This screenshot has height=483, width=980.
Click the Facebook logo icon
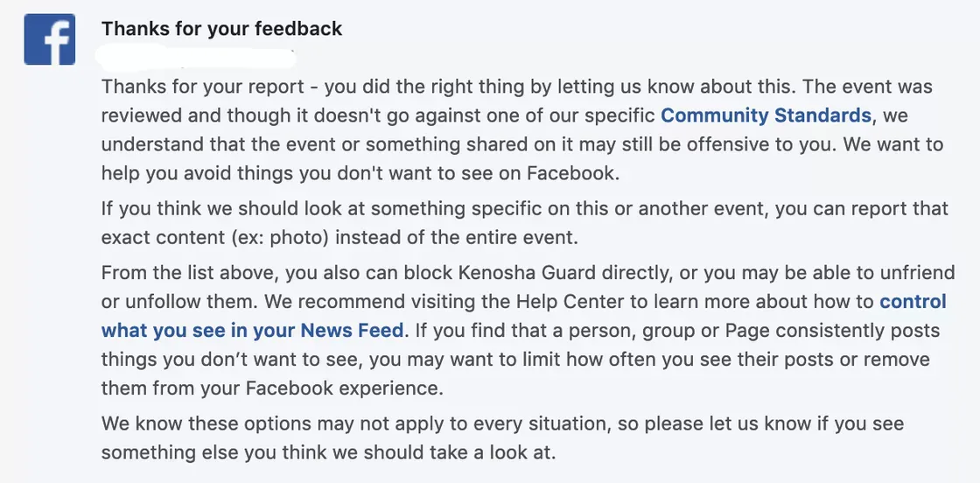(49, 39)
